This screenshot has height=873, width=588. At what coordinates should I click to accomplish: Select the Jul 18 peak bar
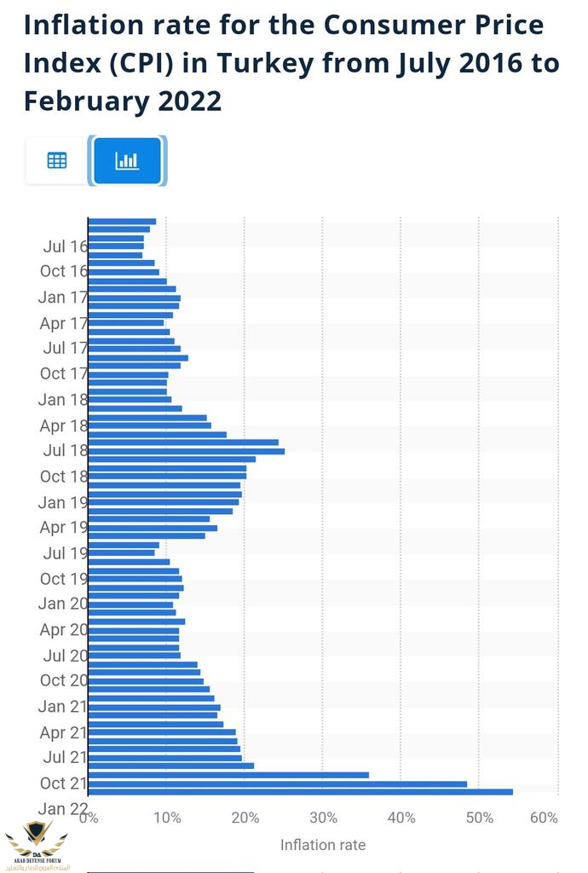click(187, 451)
